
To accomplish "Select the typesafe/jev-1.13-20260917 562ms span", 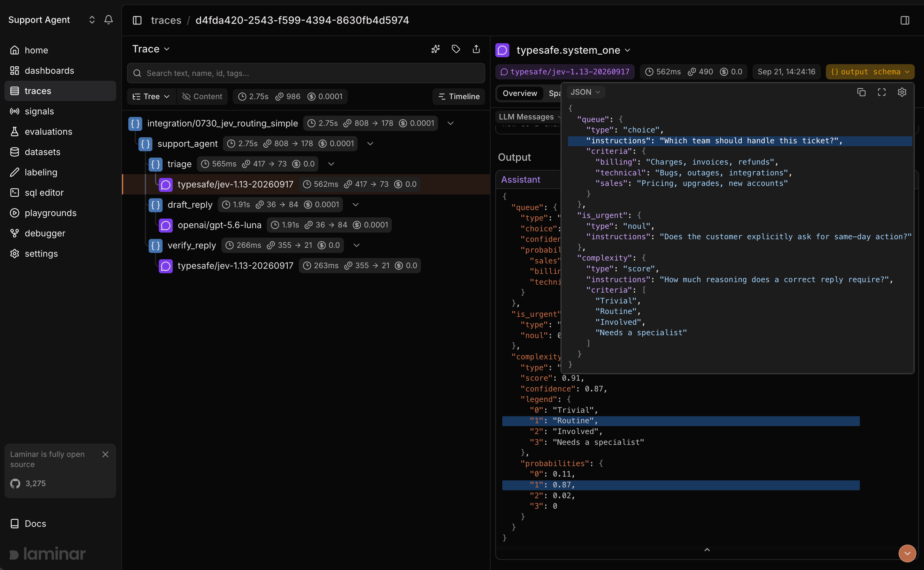I will click(x=306, y=184).
